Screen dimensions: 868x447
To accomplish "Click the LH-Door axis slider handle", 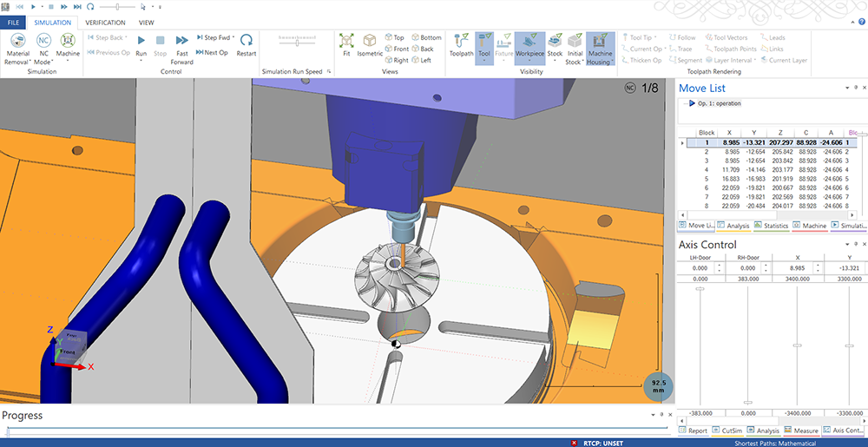I will 700,289.
